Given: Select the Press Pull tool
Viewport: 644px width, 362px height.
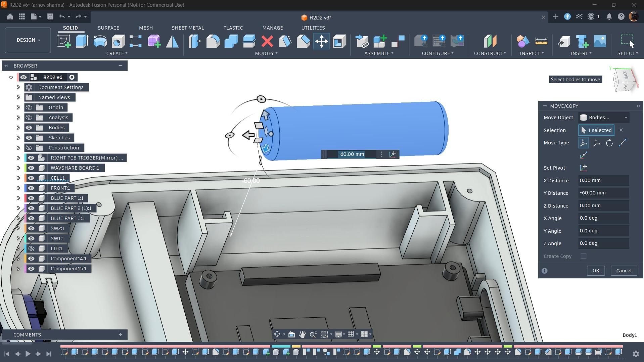Looking at the screenshot, I should (x=195, y=41).
